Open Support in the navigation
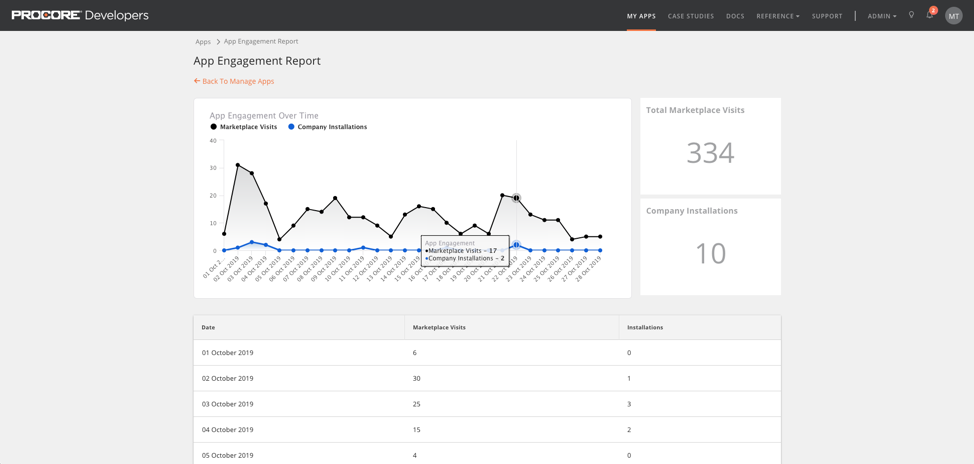The height and width of the screenshot is (464, 974). (827, 16)
